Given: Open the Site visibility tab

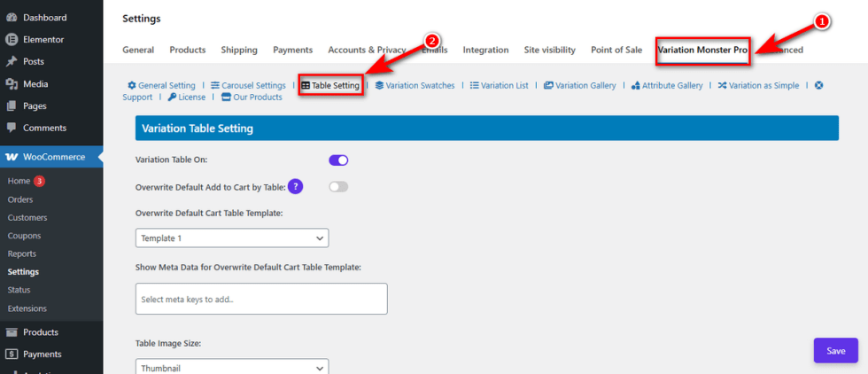Looking at the screenshot, I should 550,50.
